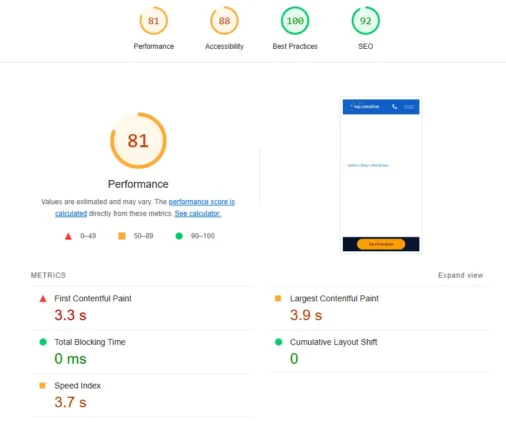The height and width of the screenshot is (422, 506).
Task: Click the large 81 performance score circle
Action: click(138, 140)
